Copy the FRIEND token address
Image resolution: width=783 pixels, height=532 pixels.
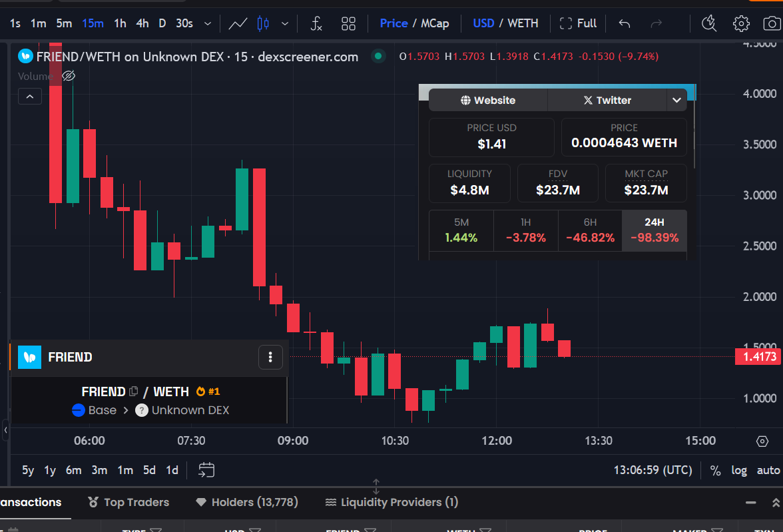[133, 392]
